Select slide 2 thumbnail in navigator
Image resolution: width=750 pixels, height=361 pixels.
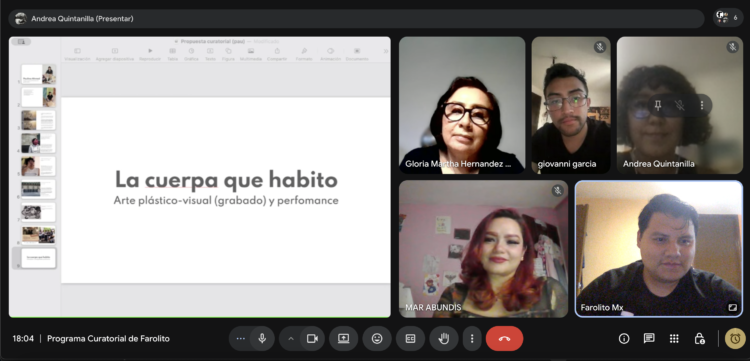[x=38, y=97]
